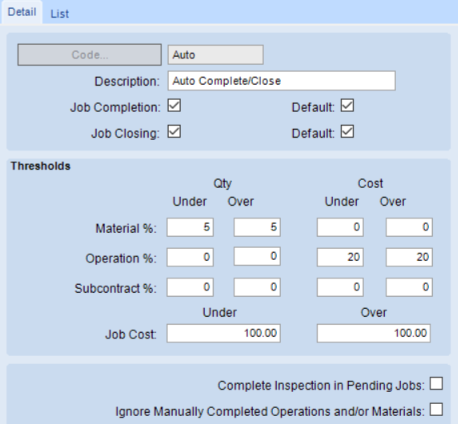Click Subcontract % Cost Over field
The image size is (458, 424).
coord(409,287)
